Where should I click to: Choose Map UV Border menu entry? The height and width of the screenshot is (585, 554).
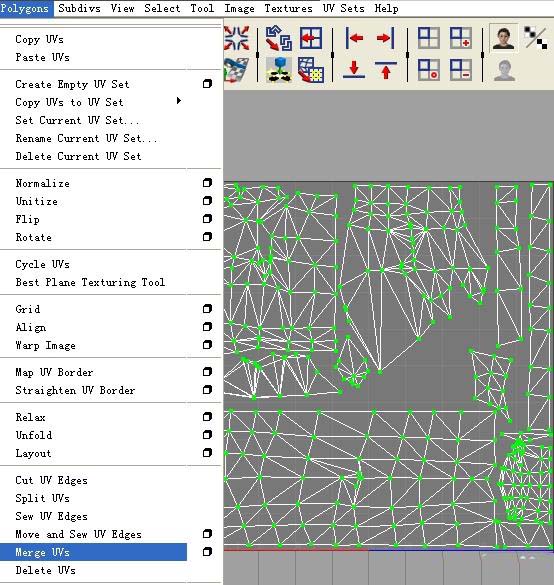[54, 372]
